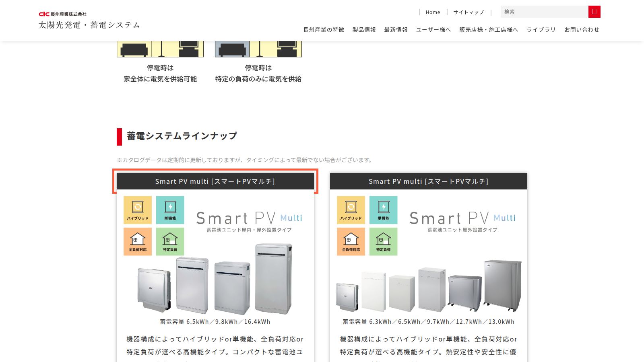Click 全負荷対応 icon in right product card
This screenshot has width=644, height=362.
pyautogui.click(x=351, y=242)
